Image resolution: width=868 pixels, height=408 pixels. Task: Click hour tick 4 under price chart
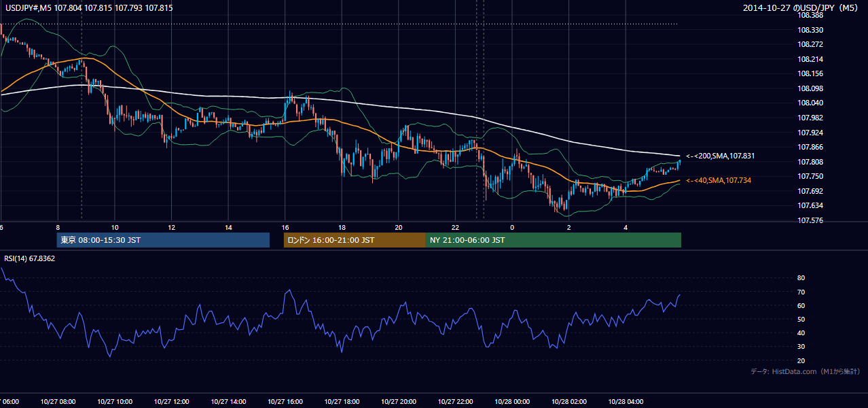[626, 228]
